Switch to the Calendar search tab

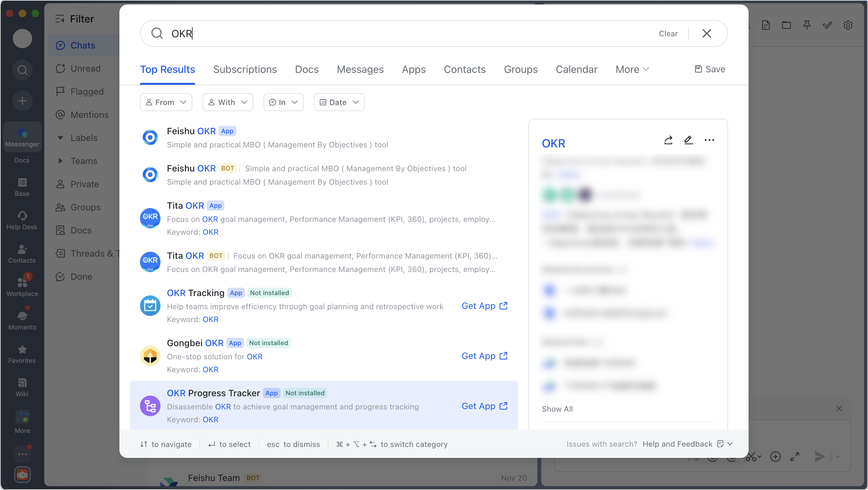(x=577, y=69)
